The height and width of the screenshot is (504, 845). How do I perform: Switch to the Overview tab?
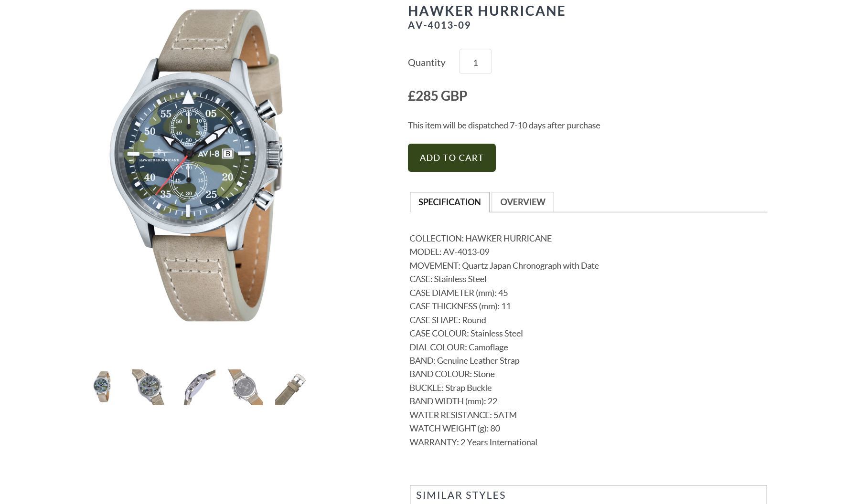(523, 202)
